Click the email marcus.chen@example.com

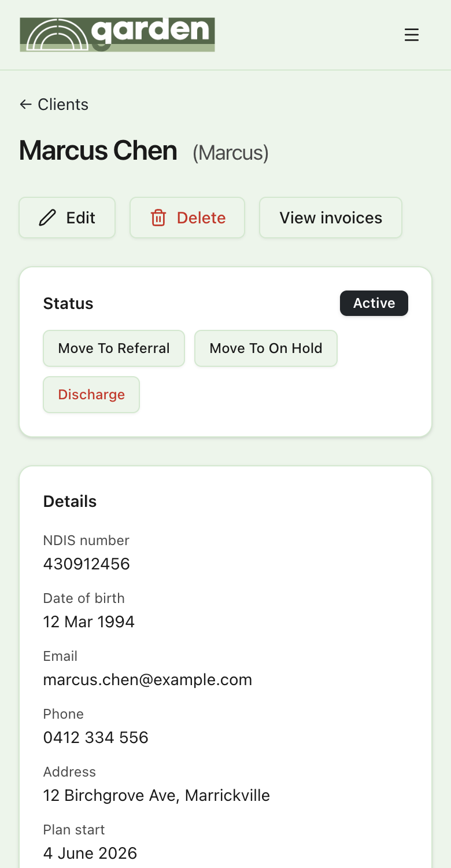tap(147, 679)
